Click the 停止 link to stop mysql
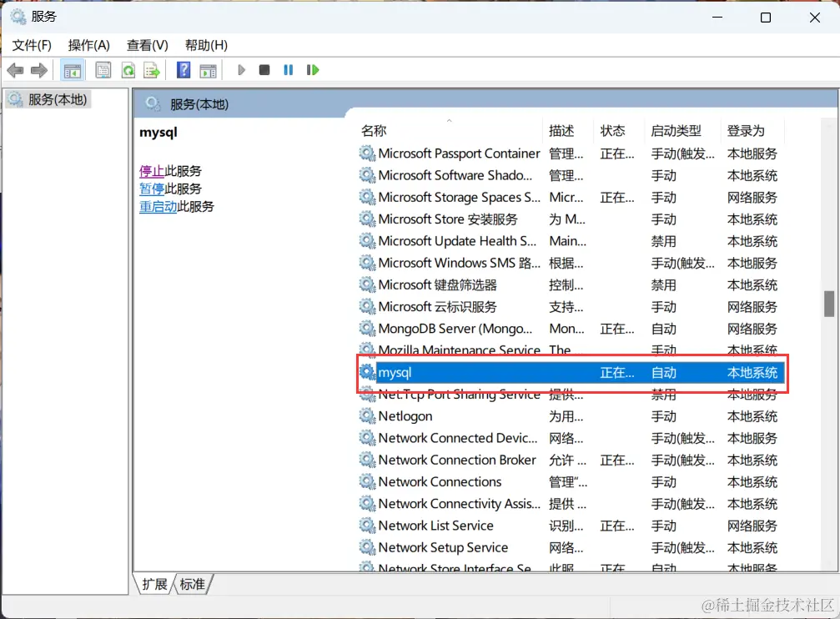Viewport: 840px width, 619px height. (x=152, y=171)
